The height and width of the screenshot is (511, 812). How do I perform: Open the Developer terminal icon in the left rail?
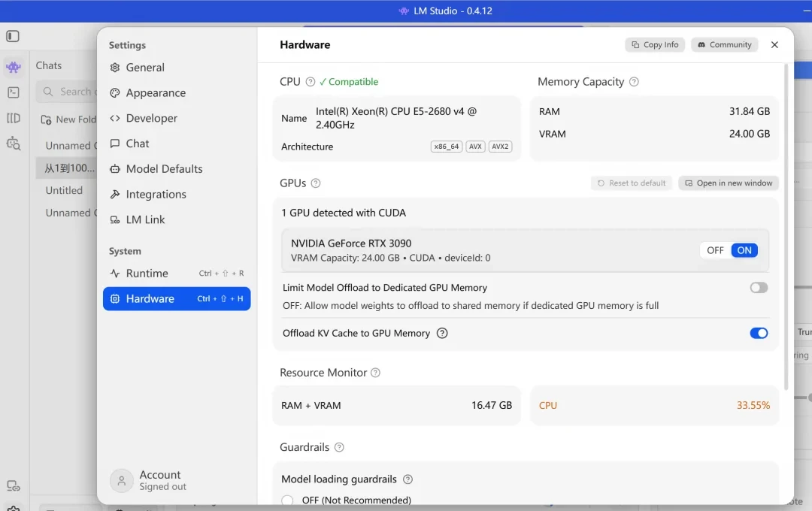14,92
